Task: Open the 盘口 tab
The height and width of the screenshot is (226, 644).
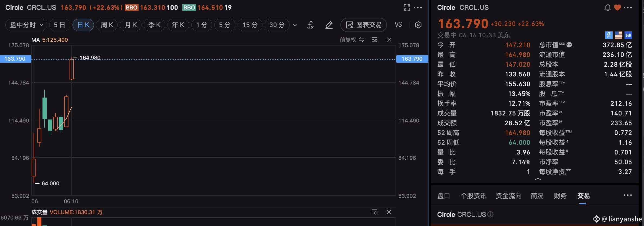Action: coord(443,196)
